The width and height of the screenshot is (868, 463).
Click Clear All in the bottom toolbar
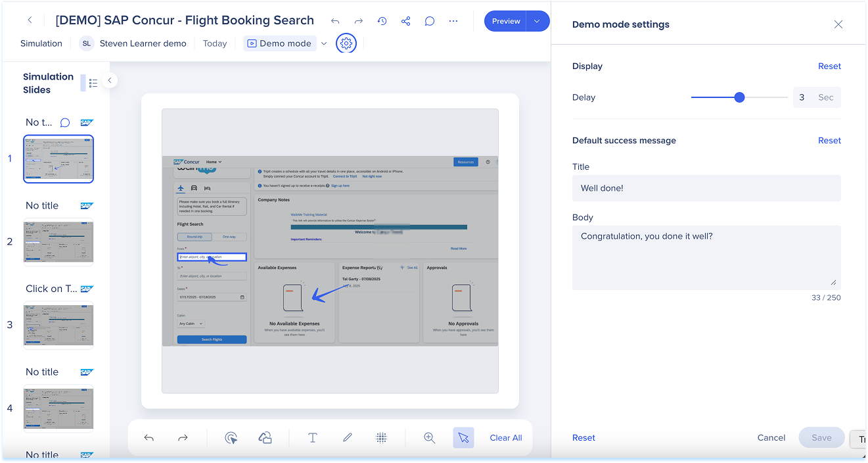[x=505, y=438]
